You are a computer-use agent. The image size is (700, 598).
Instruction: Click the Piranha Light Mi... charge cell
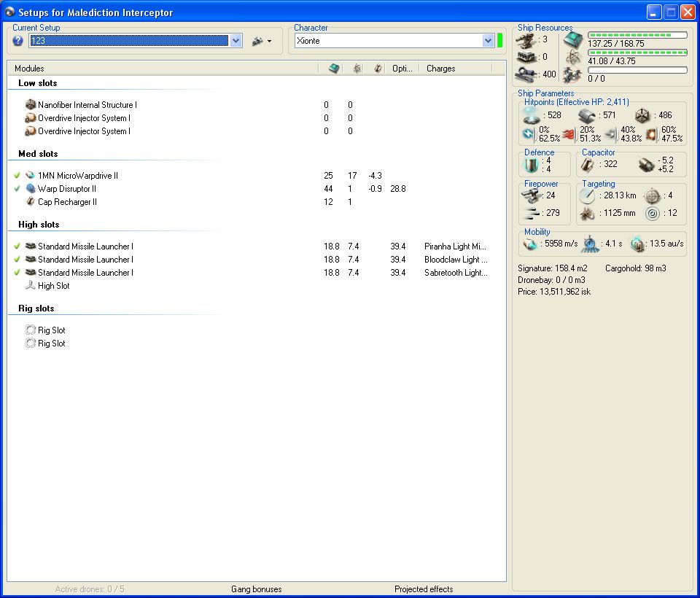tap(455, 246)
